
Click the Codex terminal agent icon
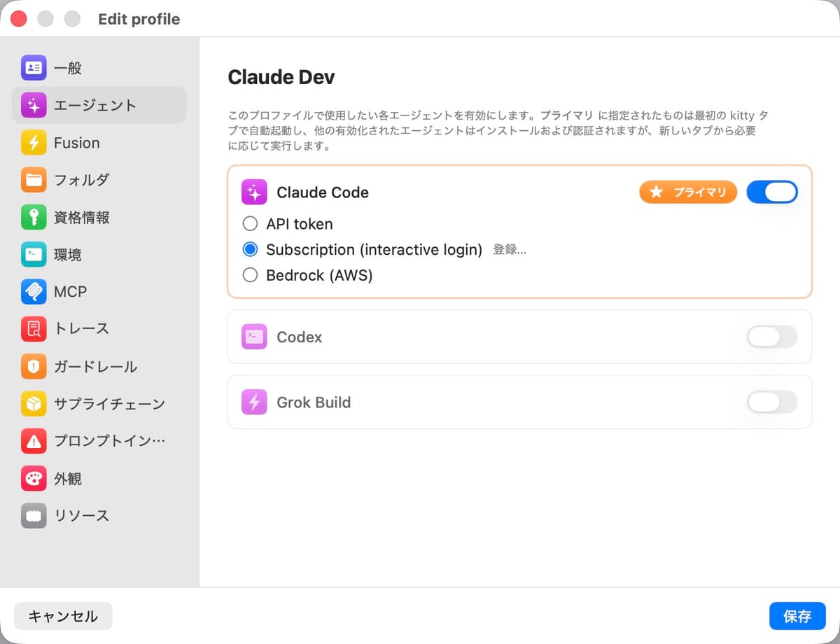[254, 337]
